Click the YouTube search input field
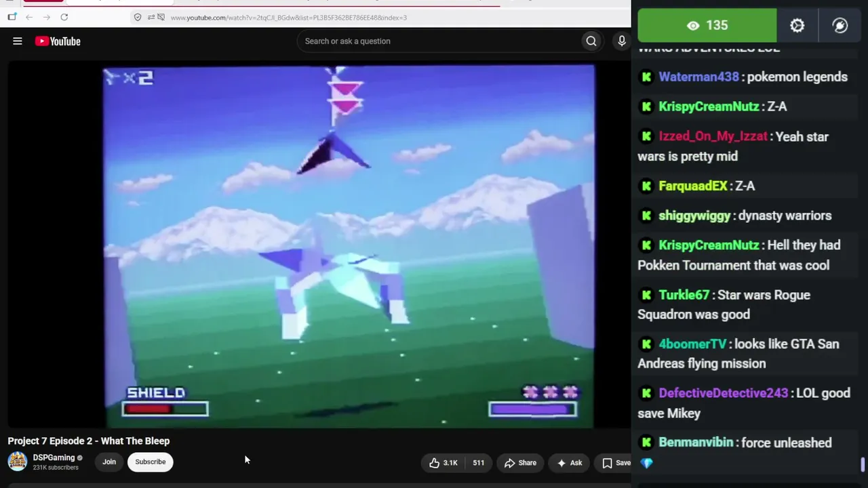868x488 pixels. pos(439,41)
